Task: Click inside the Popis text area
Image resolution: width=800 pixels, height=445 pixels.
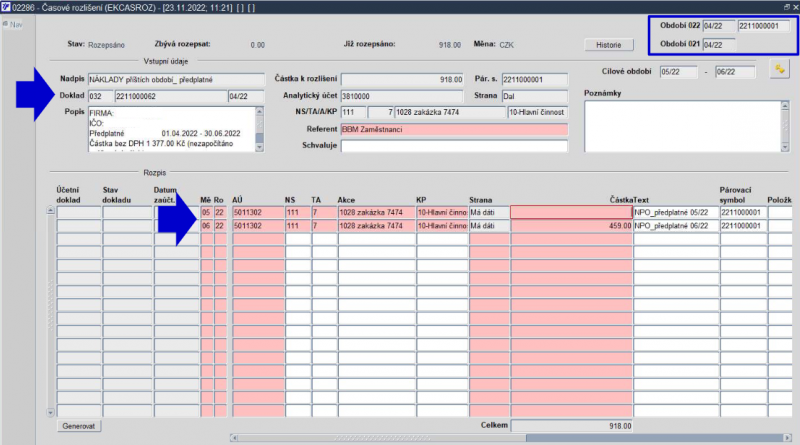Action: (172, 129)
